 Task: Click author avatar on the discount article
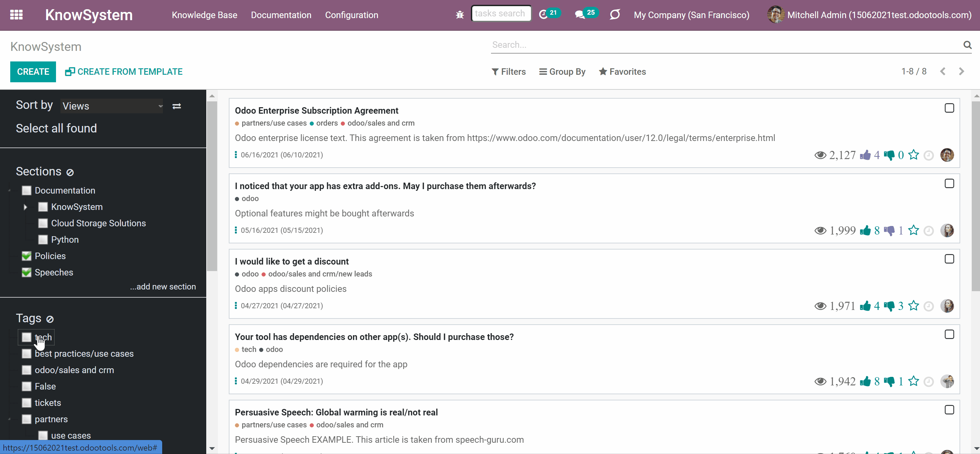[x=947, y=306]
